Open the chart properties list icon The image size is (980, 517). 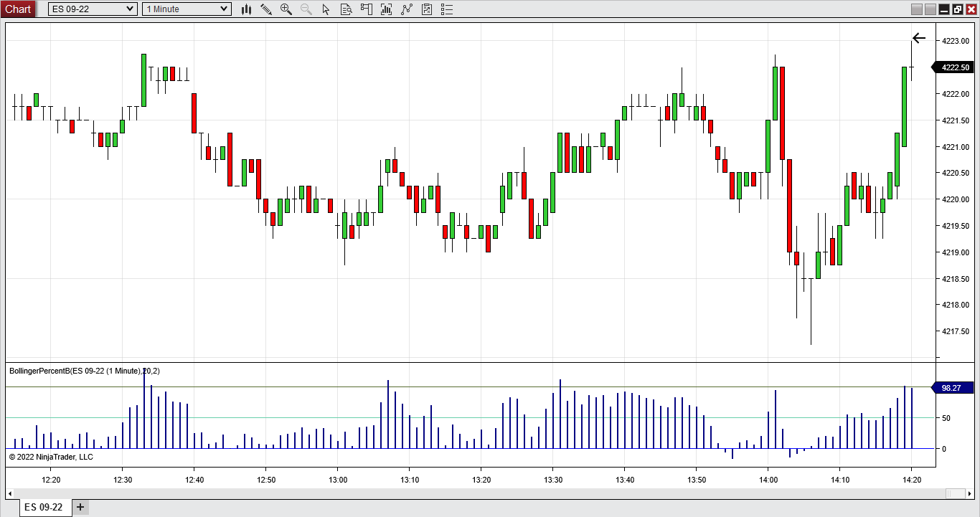click(x=447, y=9)
